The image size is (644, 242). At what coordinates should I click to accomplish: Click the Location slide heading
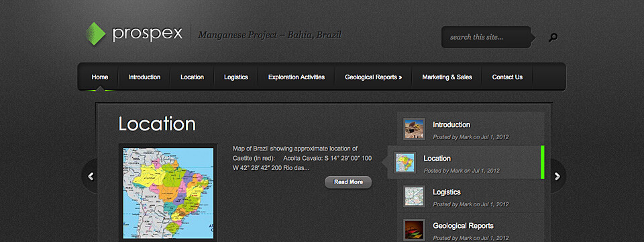(157, 124)
